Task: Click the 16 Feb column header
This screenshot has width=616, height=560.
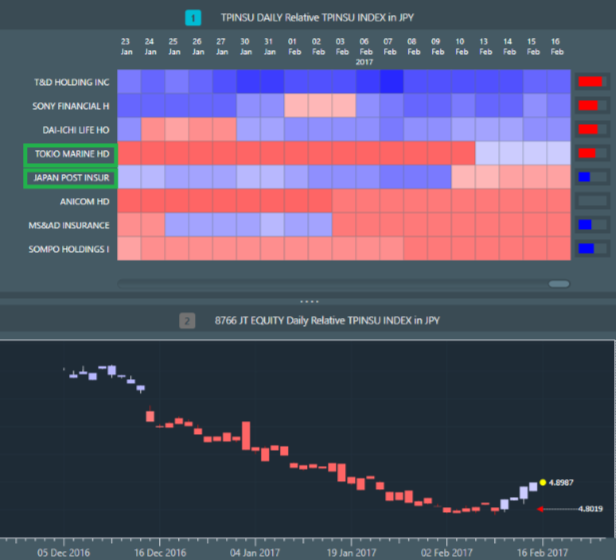Action: [x=556, y=47]
